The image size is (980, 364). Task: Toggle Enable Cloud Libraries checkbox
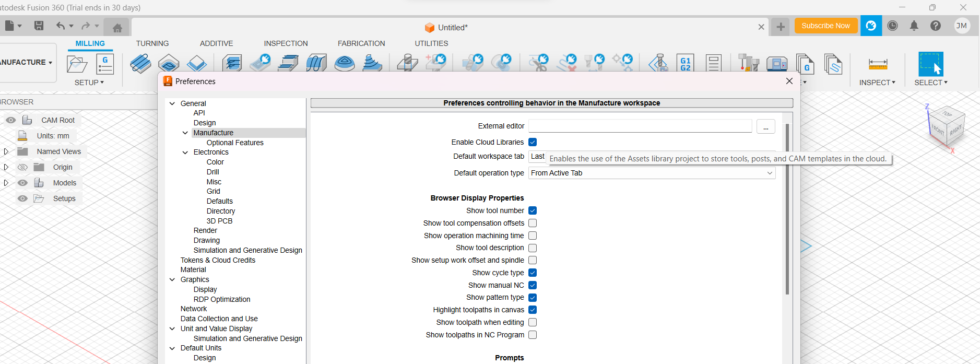click(533, 142)
